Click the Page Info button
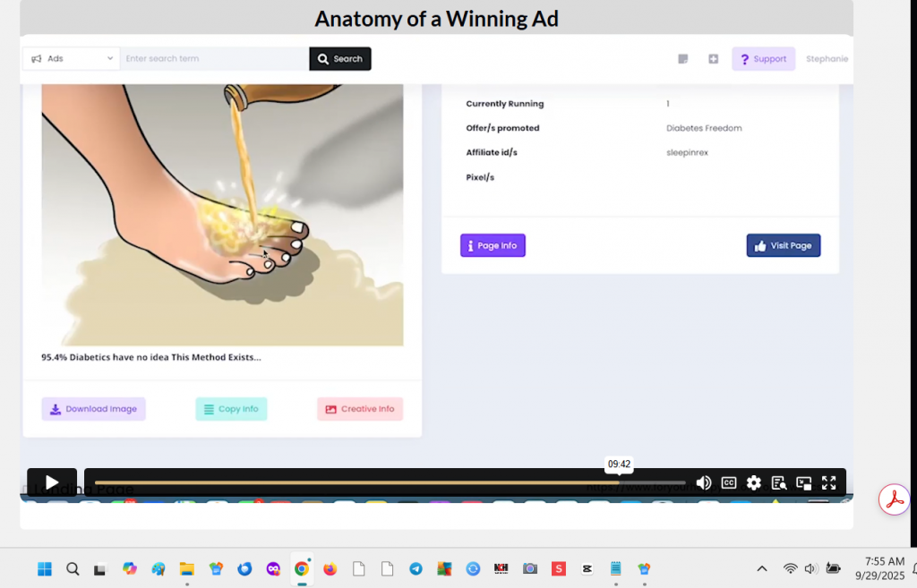 pos(493,245)
